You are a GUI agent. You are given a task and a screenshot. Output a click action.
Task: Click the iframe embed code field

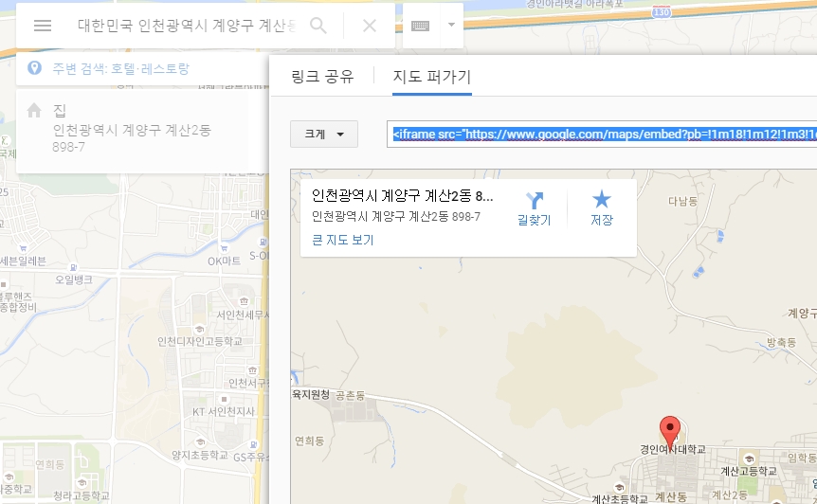pyautogui.click(x=603, y=135)
